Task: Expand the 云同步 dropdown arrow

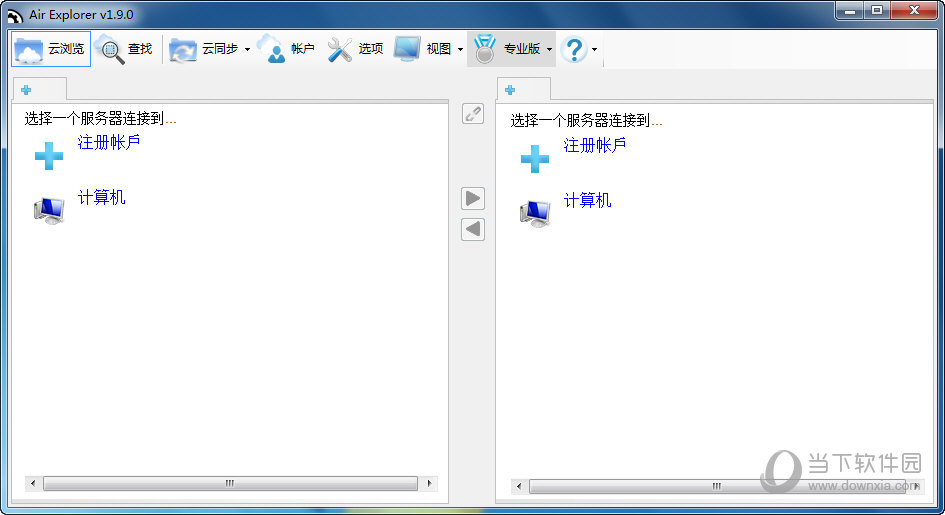Action: (x=247, y=49)
